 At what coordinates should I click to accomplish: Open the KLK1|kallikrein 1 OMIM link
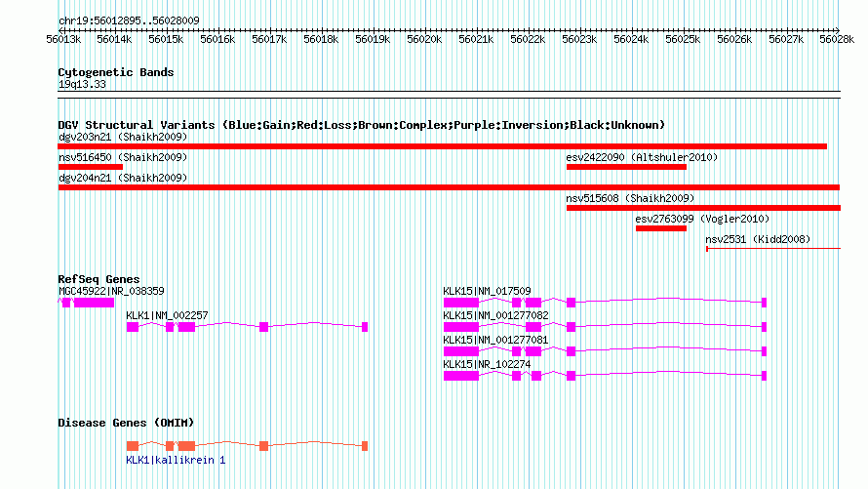pyautogui.click(x=176, y=460)
